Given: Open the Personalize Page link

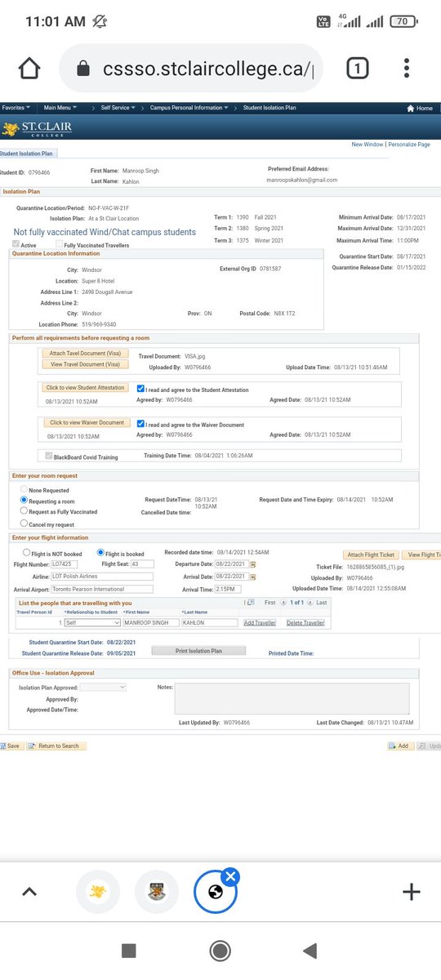Looking at the screenshot, I should click(409, 145).
